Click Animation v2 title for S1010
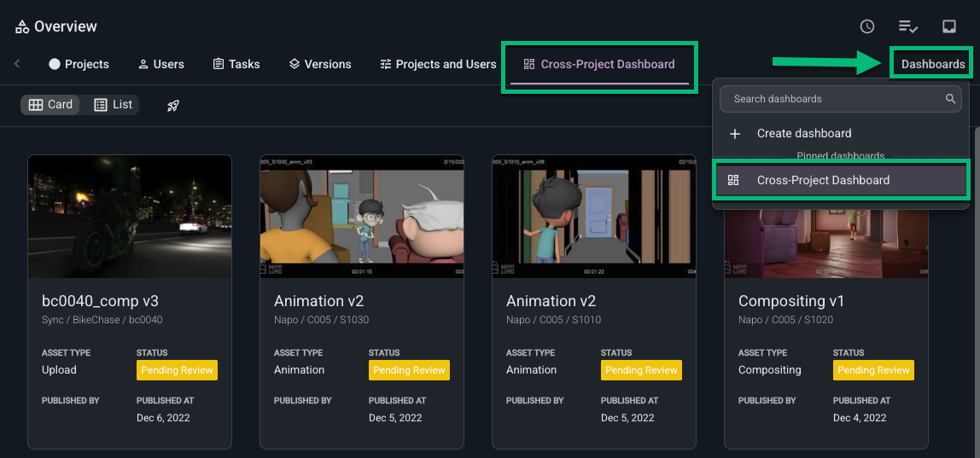This screenshot has width=980, height=458. coord(551,300)
